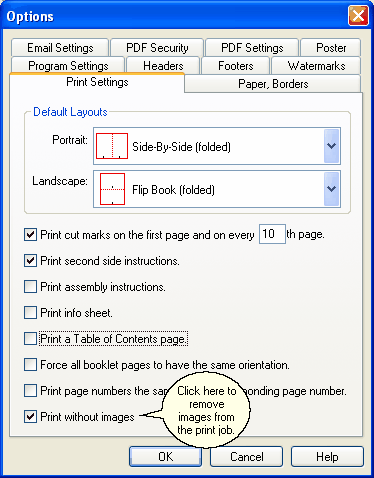Enable Print a Table of Contents page

pos(30,339)
